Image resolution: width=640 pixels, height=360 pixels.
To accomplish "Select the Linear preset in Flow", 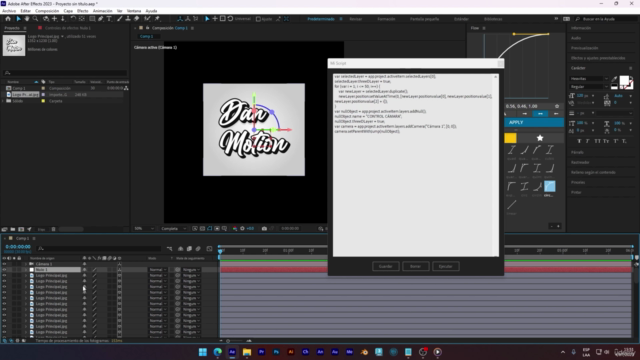I will click(x=512, y=204).
